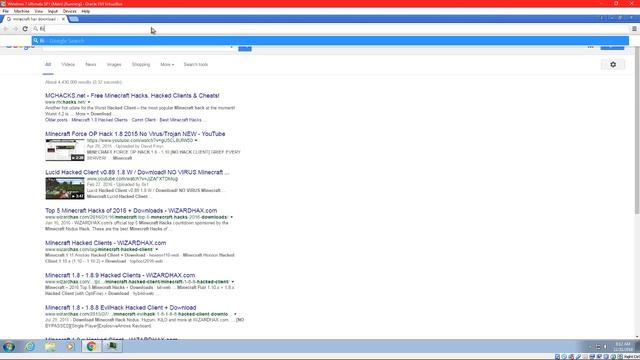Open Minecraft 1.8 - 1.8.9 Hacked Clients result

click(x=120, y=275)
